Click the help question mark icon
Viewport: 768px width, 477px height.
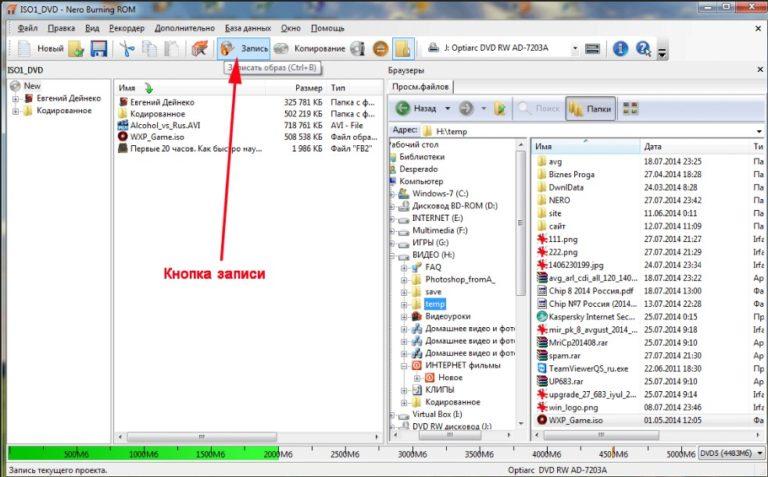coord(643,48)
